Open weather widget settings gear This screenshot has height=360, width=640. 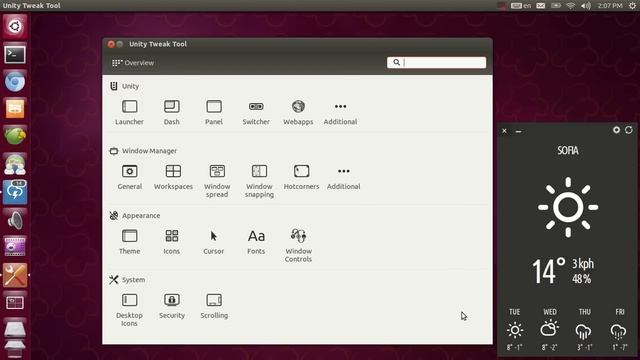616,130
